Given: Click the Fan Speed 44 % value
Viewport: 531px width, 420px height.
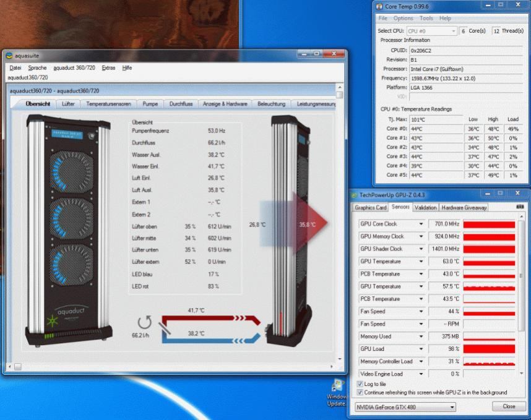Looking at the screenshot, I should click(444, 311).
